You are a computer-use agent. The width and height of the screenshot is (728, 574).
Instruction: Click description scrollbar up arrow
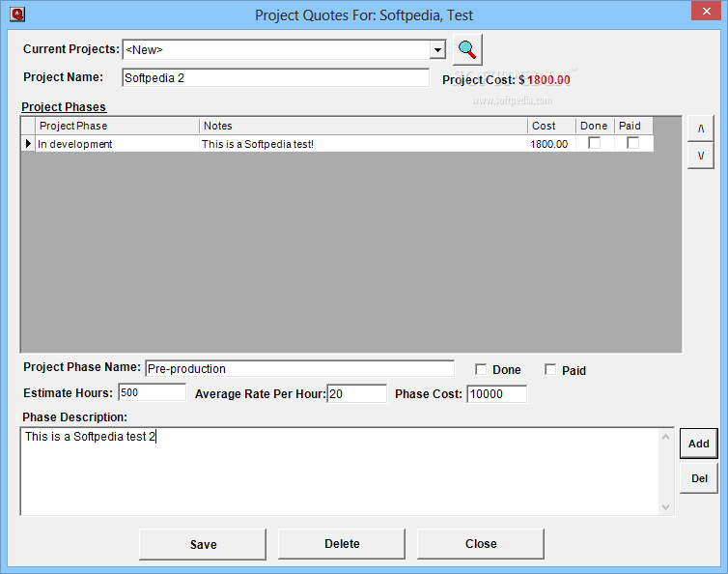coord(666,437)
